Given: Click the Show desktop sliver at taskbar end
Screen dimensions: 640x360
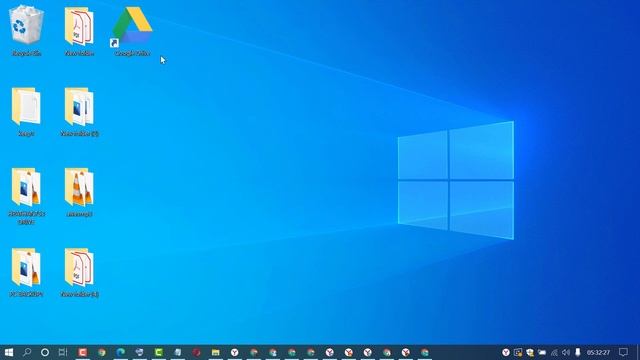Looking at the screenshot, I should (638, 352).
